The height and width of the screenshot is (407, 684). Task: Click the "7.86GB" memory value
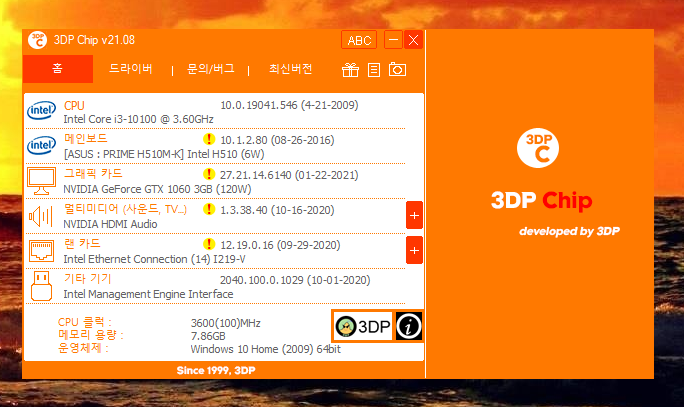pos(208,336)
